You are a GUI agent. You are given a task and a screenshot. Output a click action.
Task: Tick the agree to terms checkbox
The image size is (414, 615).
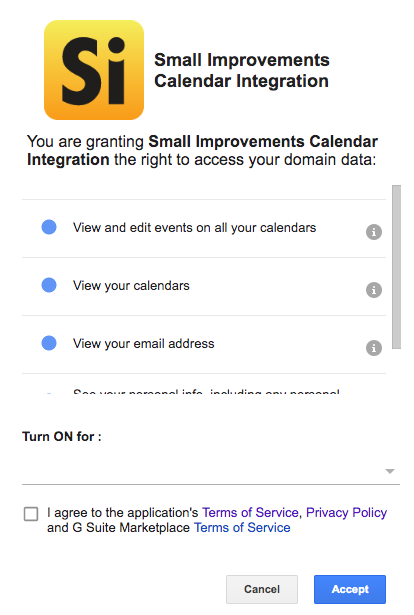click(31, 514)
